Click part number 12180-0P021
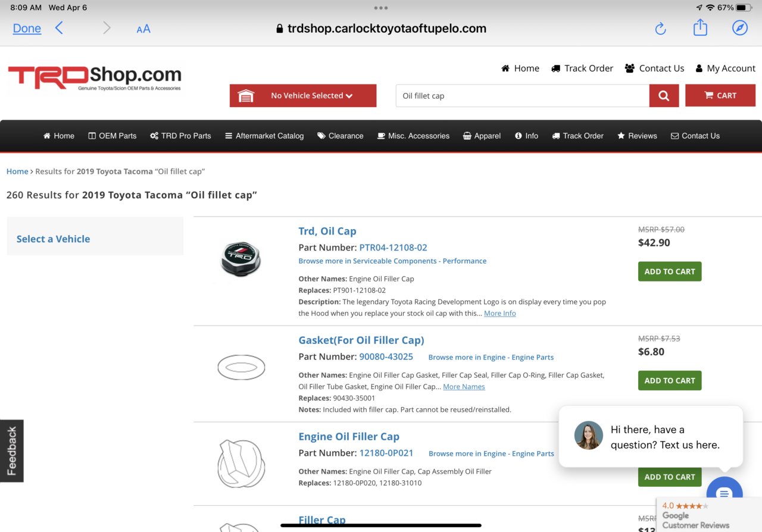The width and height of the screenshot is (762, 532). tap(386, 453)
